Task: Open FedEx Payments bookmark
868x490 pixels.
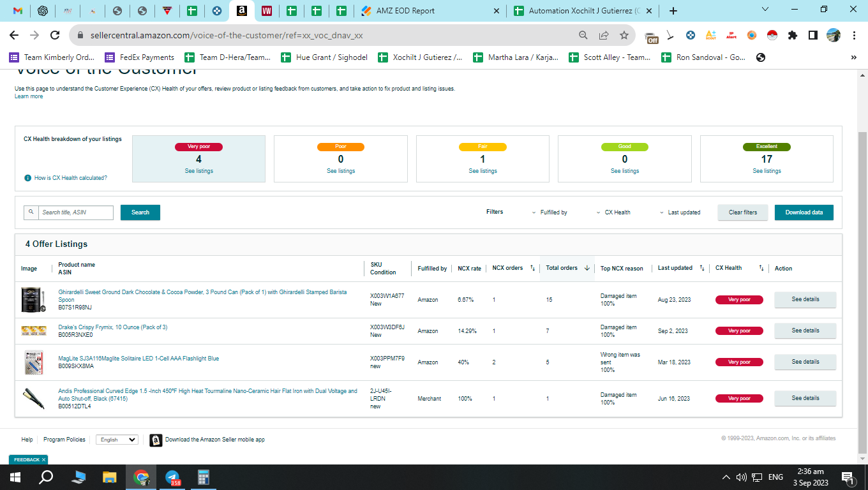Action: tap(140, 57)
